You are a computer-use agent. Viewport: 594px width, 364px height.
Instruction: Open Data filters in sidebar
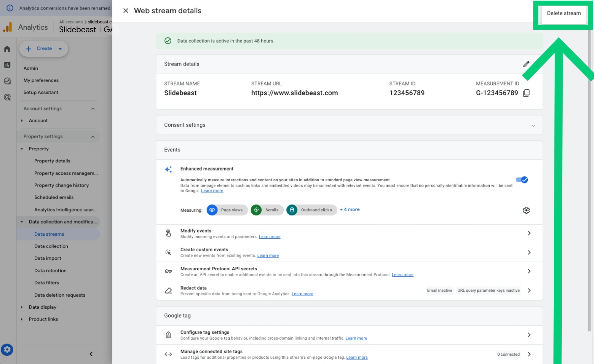click(47, 283)
